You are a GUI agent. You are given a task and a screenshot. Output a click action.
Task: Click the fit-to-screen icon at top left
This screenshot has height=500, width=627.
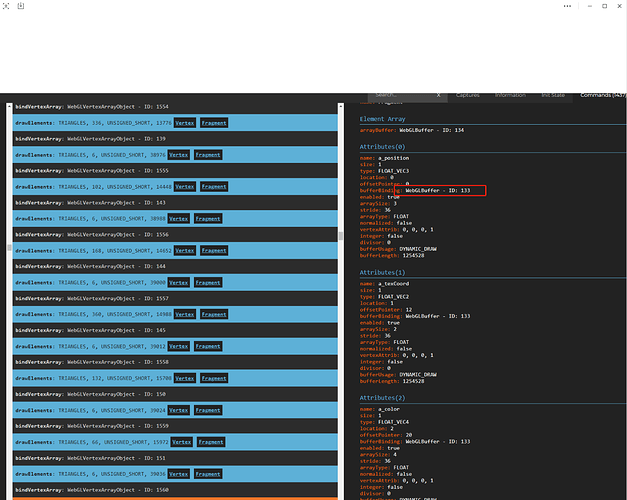point(6,6)
